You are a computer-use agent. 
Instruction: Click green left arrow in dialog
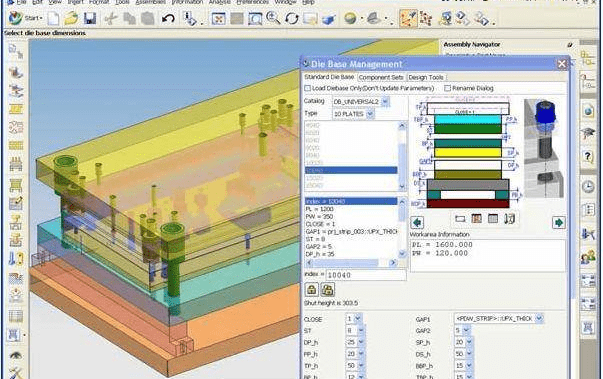tap(417, 223)
